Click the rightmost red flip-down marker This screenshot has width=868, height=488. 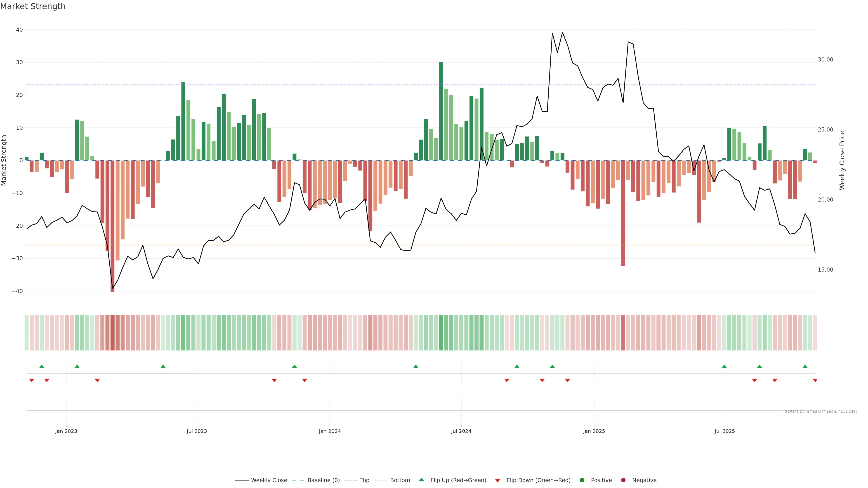815,380
